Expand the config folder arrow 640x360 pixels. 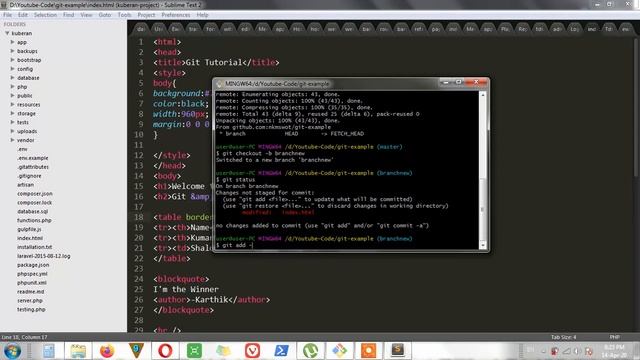point(13,69)
